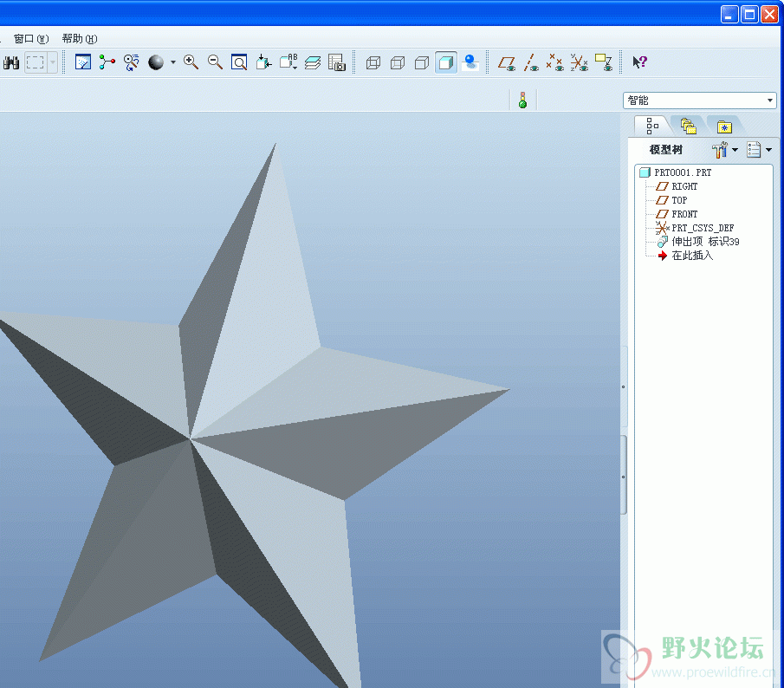The height and width of the screenshot is (688, 784).
Task: Toggle datum axes display
Action: [531, 62]
